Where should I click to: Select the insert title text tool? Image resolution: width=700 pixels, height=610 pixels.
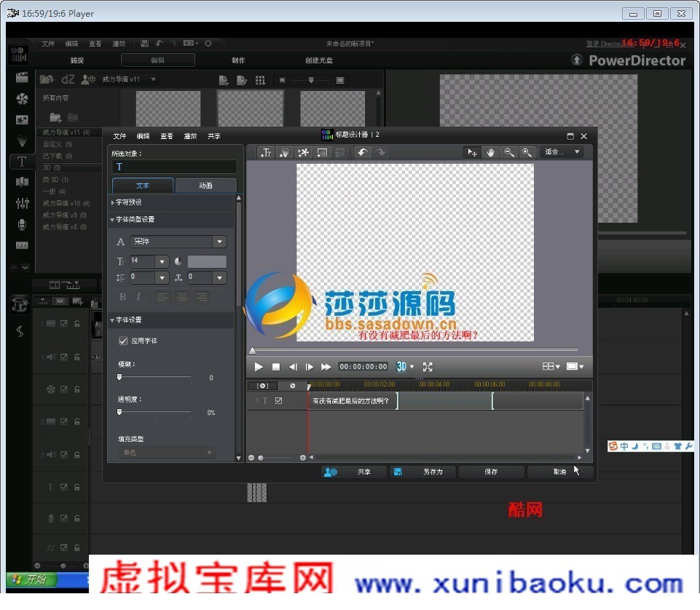click(266, 153)
